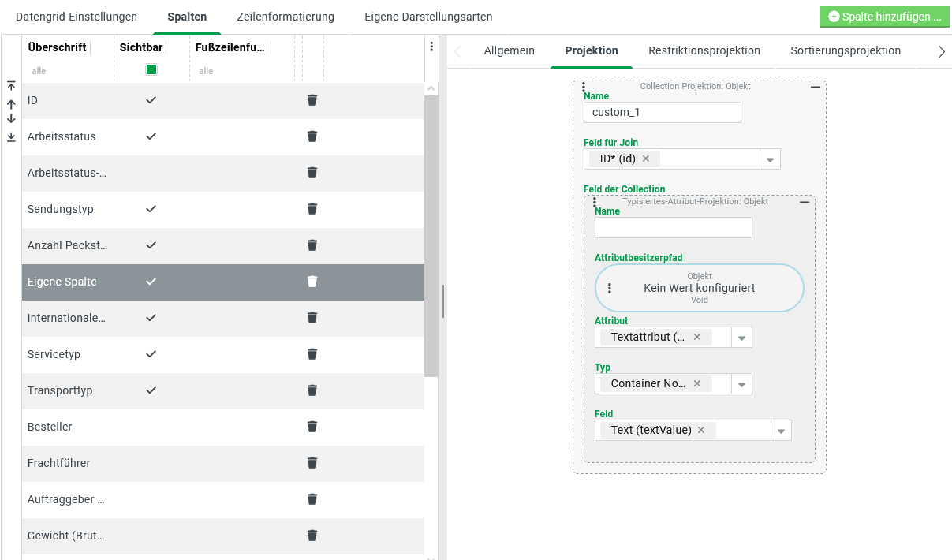Click the trash icon for Sendungstyp row
This screenshot has height=560, width=952.
coord(312,209)
